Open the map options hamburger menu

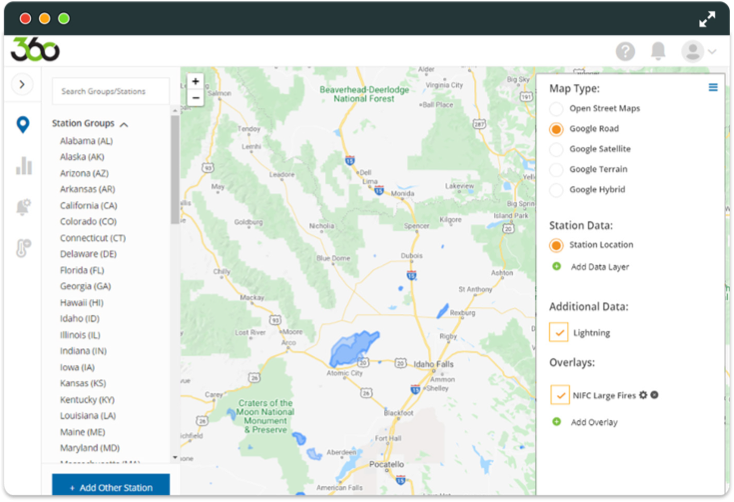(713, 88)
